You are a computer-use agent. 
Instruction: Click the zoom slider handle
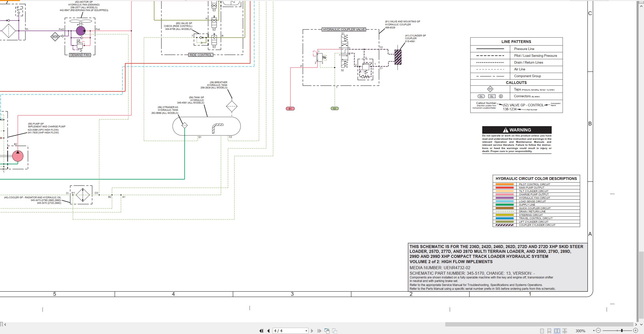622,330
